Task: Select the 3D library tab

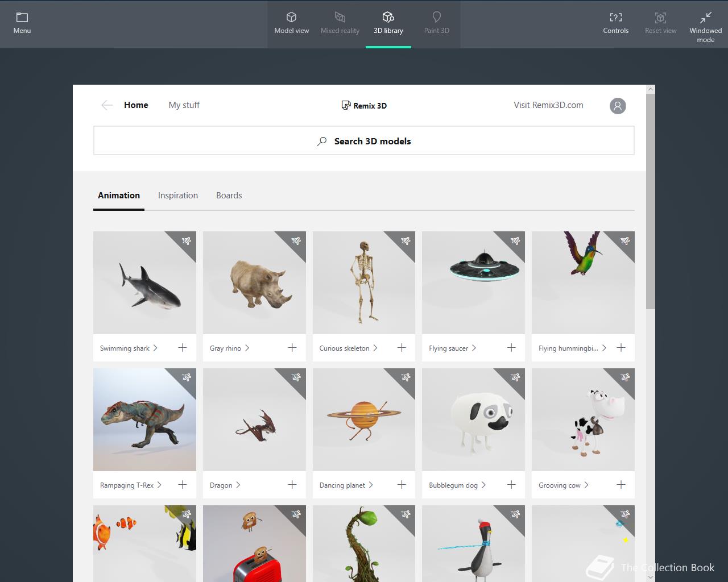Action: coord(388,24)
